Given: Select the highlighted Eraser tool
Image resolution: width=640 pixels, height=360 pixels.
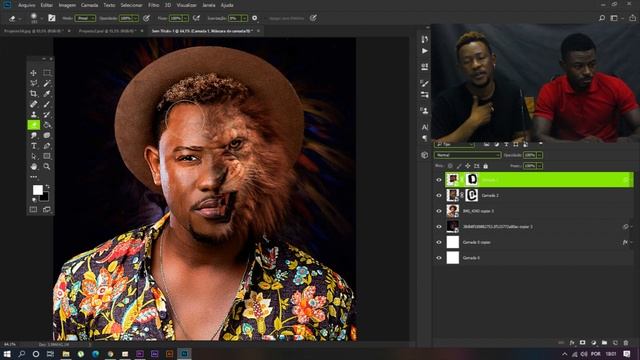Looking at the screenshot, I should click(x=33, y=125).
